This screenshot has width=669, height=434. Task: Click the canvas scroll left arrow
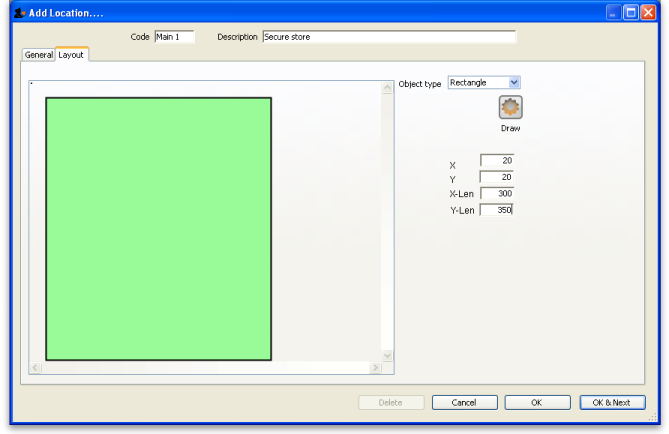35,368
